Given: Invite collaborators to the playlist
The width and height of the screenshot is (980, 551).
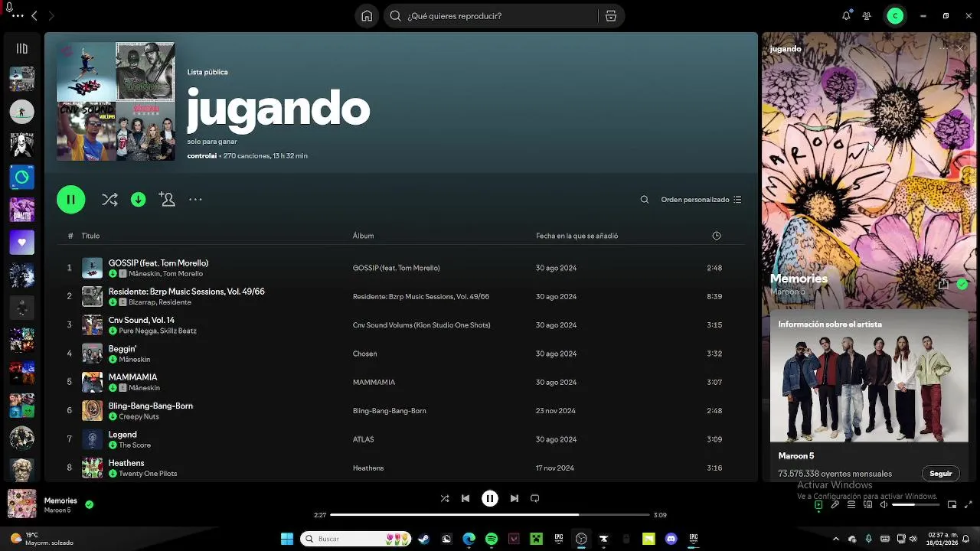Looking at the screenshot, I should click(167, 200).
